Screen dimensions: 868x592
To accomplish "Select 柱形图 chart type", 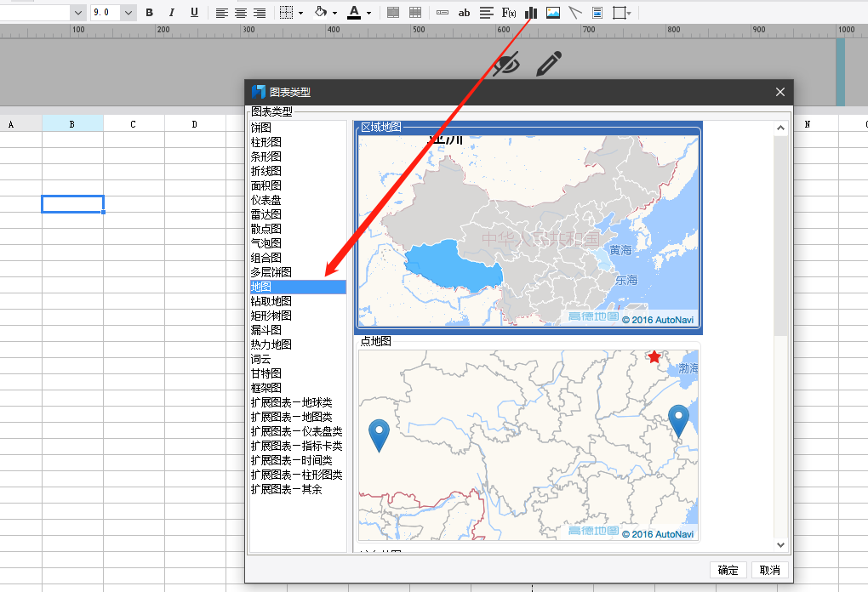I will 298,142.
